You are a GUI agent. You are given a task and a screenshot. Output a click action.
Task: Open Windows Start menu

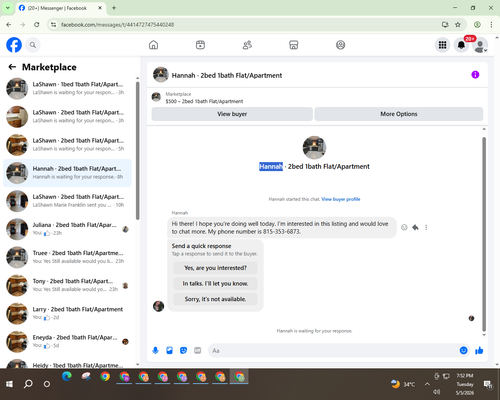9,384
